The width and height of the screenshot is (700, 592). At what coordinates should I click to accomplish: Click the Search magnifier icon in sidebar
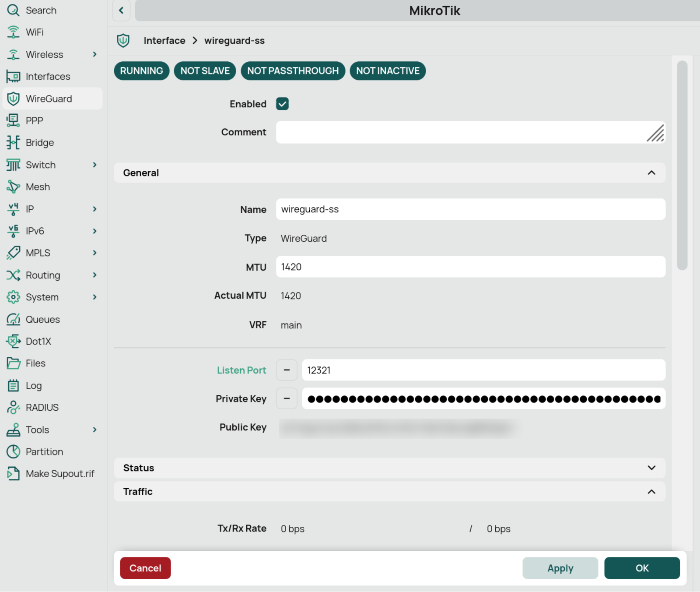[13, 10]
